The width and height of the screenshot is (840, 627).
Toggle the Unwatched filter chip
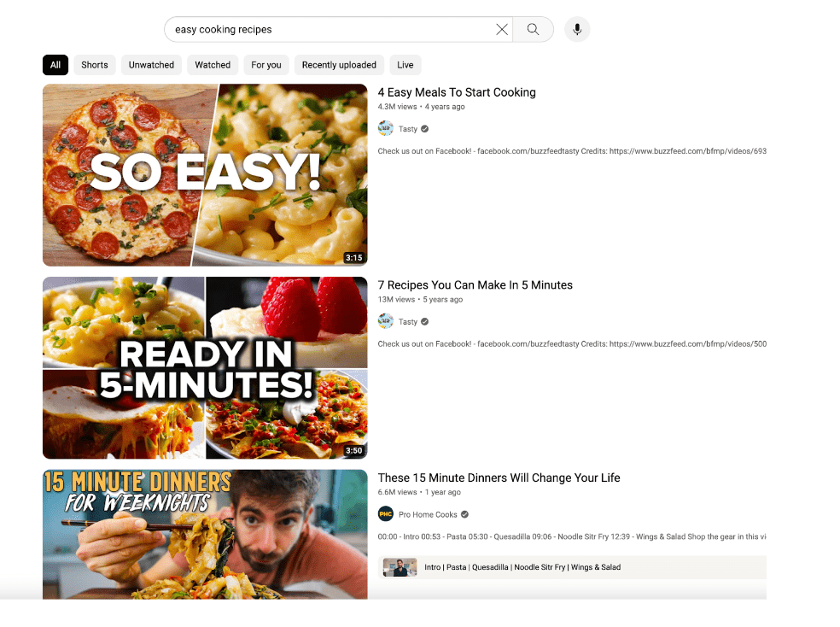point(151,64)
